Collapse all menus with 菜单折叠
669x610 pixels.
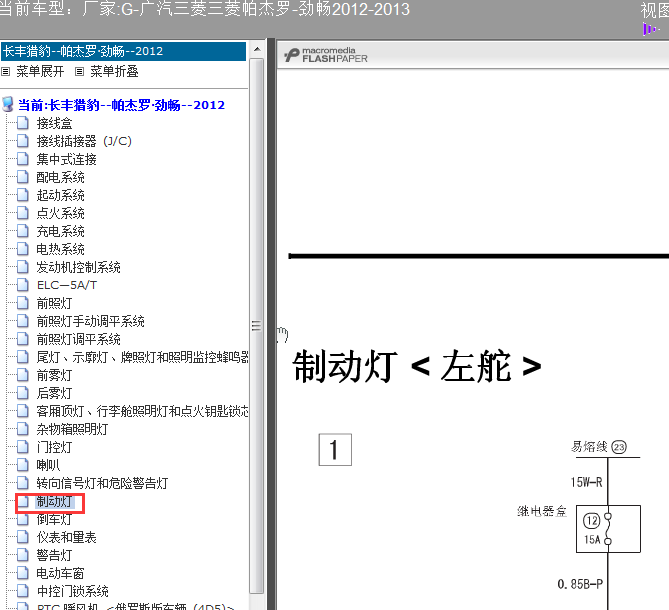coord(114,71)
